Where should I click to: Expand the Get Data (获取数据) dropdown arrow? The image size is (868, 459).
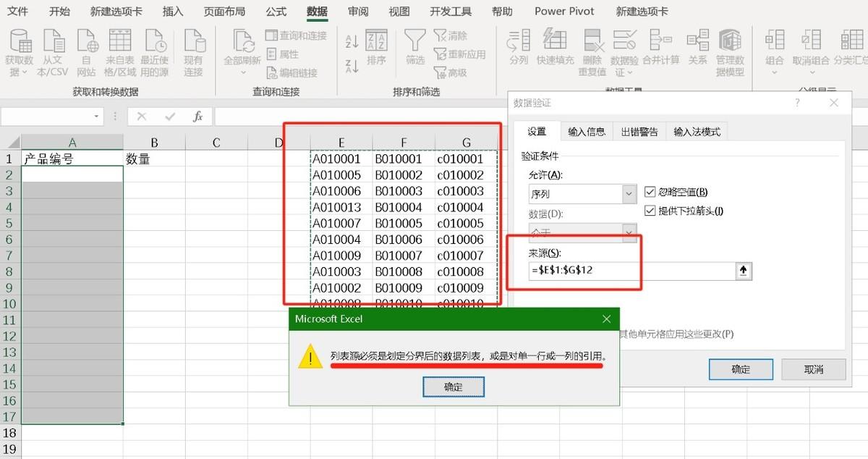coord(25,72)
